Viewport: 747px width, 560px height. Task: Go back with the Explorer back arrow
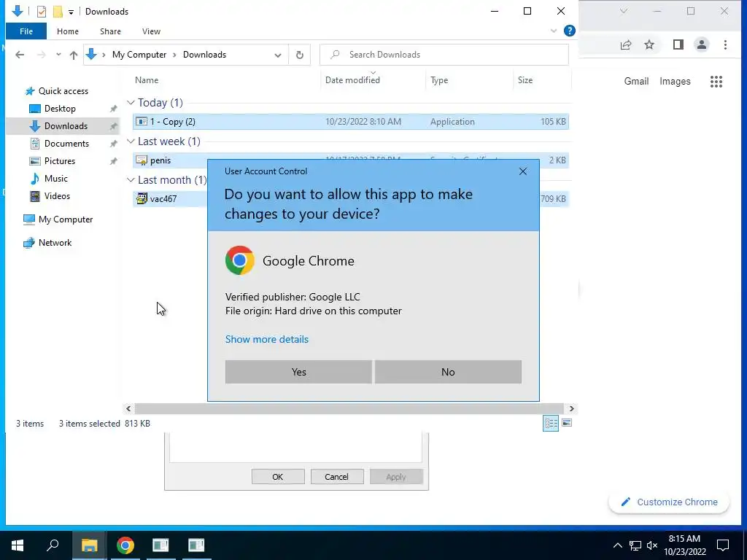pos(20,55)
